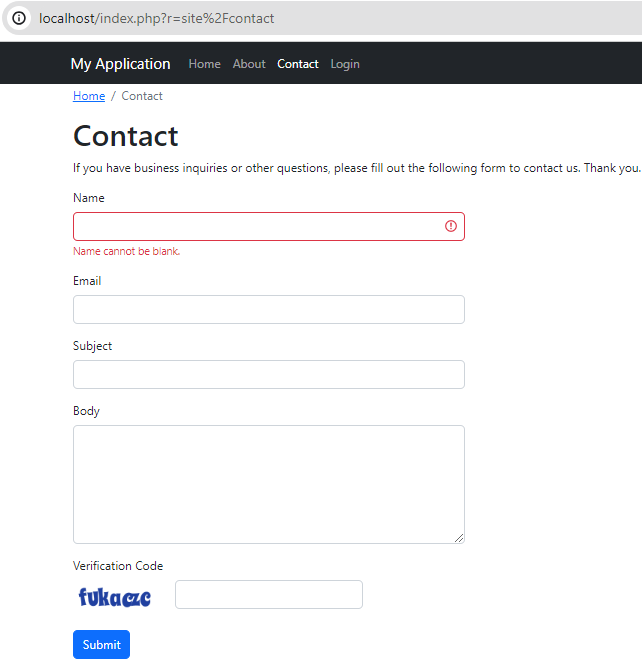Focus the Verification Code input box

click(269, 595)
